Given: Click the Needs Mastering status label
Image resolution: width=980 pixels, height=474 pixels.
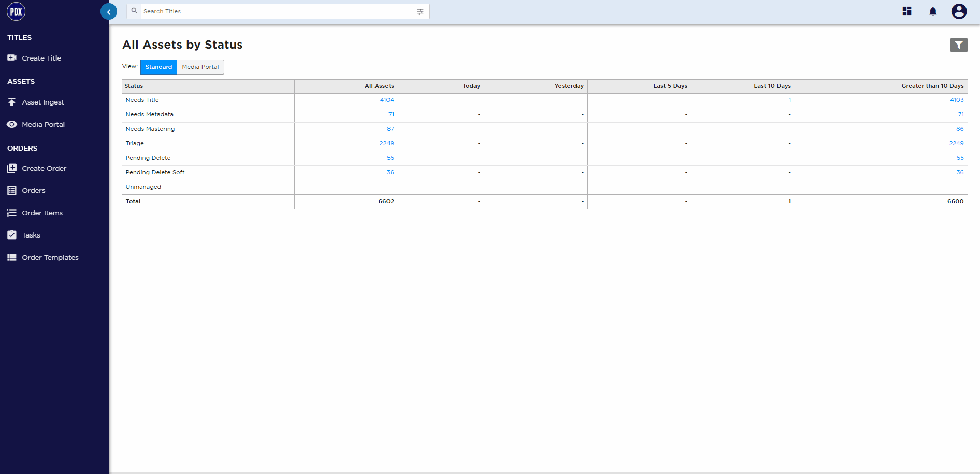Looking at the screenshot, I should [150, 129].
